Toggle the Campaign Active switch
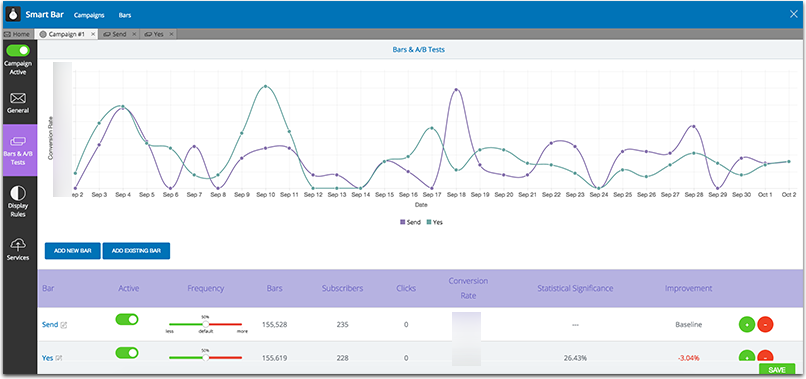806x379 pixels. (18, 50)
